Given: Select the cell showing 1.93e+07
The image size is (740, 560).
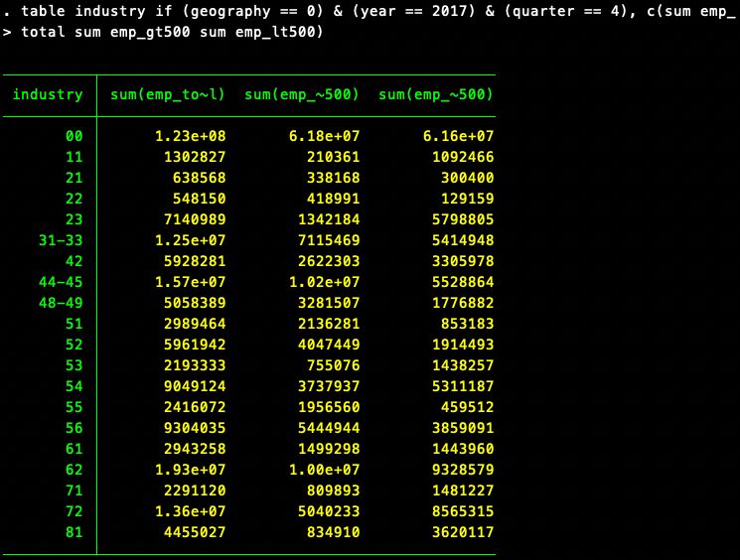Looking at the screenshot, I should [x=189, y=472].
